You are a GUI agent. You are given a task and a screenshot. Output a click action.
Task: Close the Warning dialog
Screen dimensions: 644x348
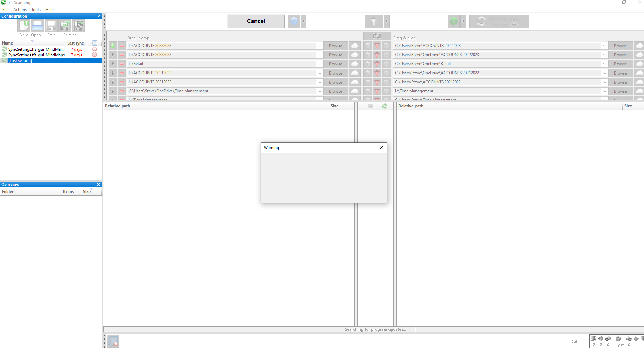[x=382, y=147]
